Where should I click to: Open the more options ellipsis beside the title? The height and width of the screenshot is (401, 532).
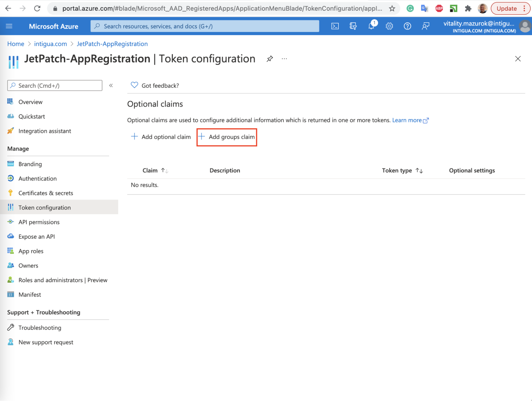pyautogui.click(x=284, y=59)
